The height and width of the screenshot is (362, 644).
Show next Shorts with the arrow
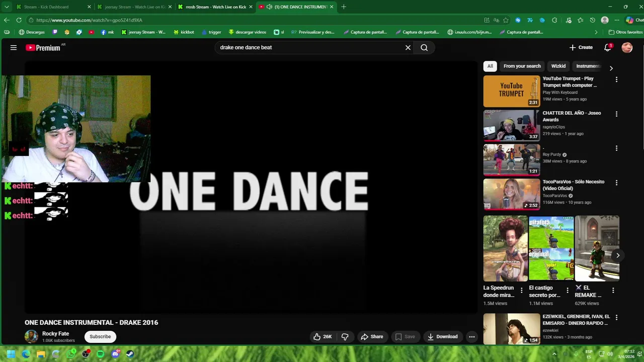click(x=618, y=255)
